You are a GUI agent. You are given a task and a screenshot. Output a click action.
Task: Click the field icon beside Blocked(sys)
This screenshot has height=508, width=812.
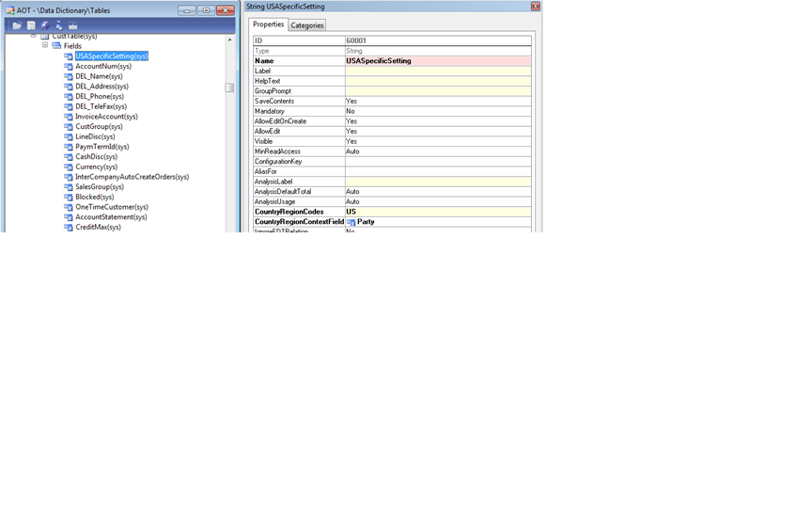pyautogui.click(x=69, y=197)
